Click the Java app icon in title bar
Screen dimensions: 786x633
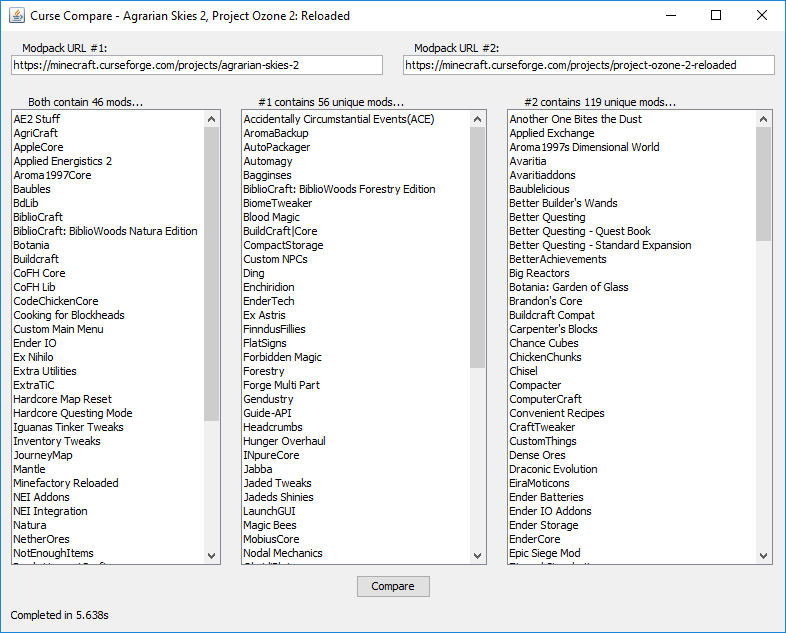click(x=17, y=16)
